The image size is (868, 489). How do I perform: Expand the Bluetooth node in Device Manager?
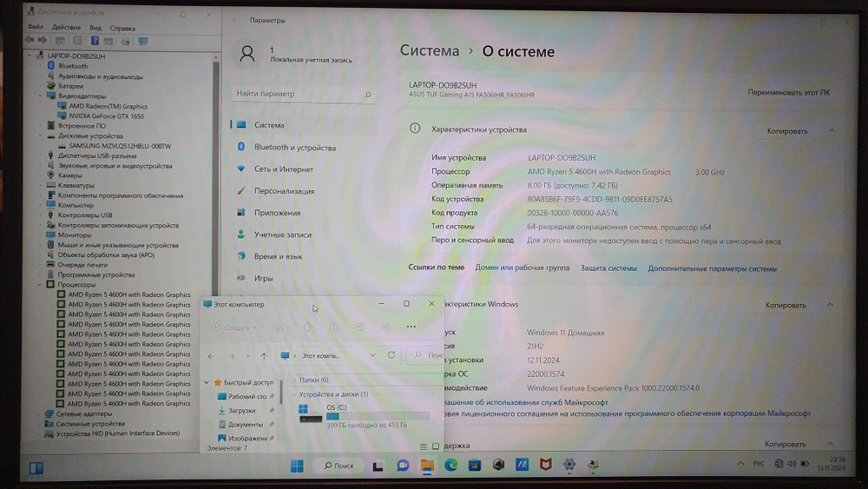pos(41,66)
